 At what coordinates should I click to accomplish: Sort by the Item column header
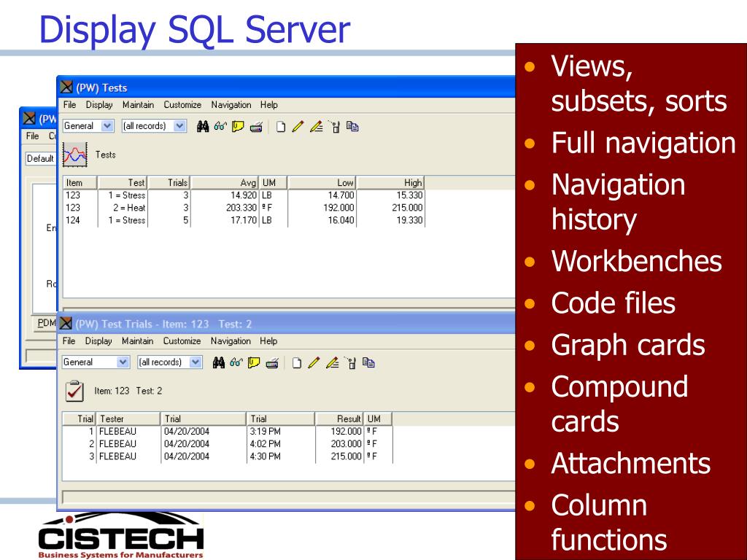(80, 182)
